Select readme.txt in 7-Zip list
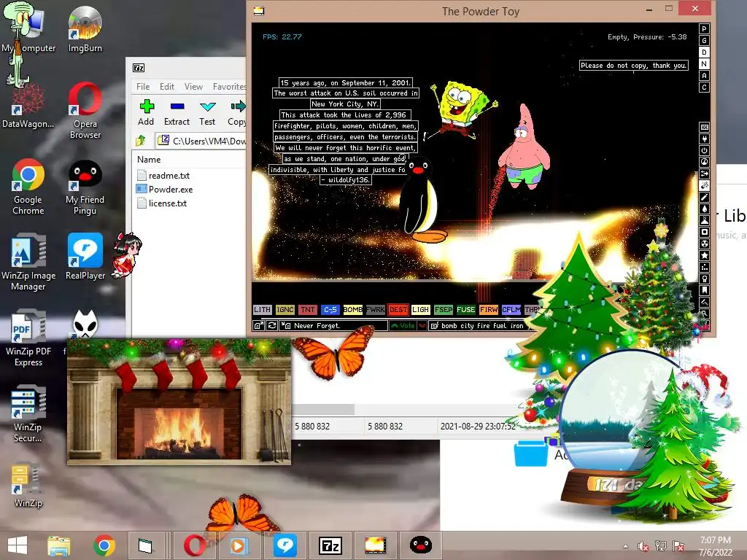The width and height of the screenshot is (747, 560). coord(163,176)
